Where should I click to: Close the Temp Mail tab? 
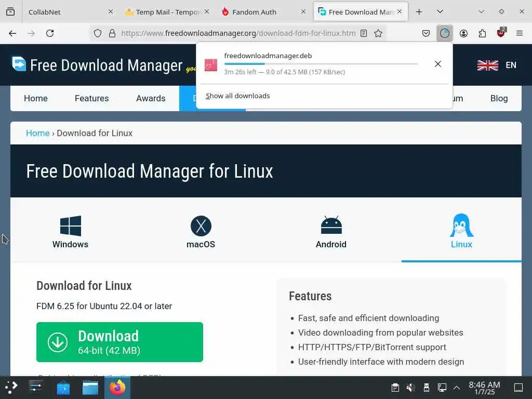(x=207, y=11)
